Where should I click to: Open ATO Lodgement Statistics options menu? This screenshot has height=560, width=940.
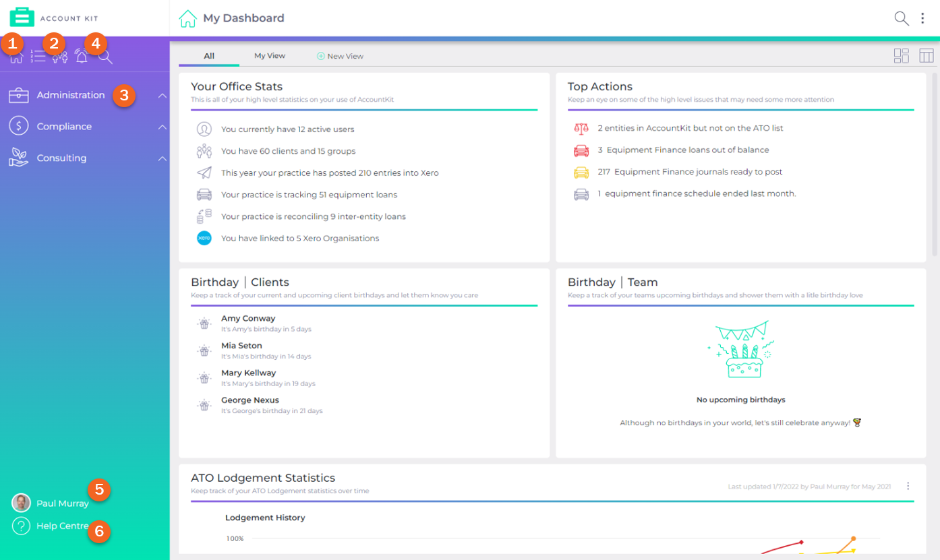point(908,486)
